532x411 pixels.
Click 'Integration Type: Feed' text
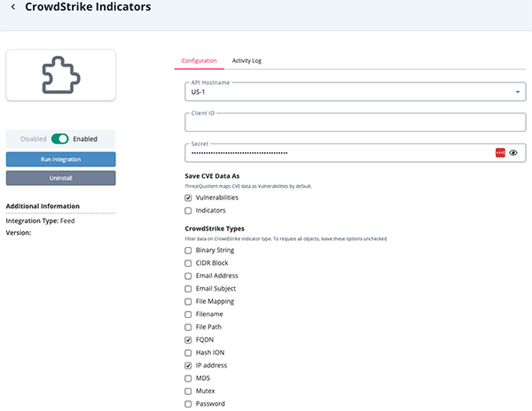coord(40,221)
